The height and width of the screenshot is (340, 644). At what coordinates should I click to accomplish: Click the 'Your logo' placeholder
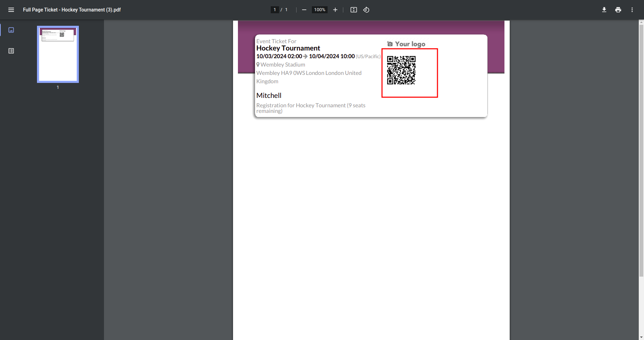[406, 44]
